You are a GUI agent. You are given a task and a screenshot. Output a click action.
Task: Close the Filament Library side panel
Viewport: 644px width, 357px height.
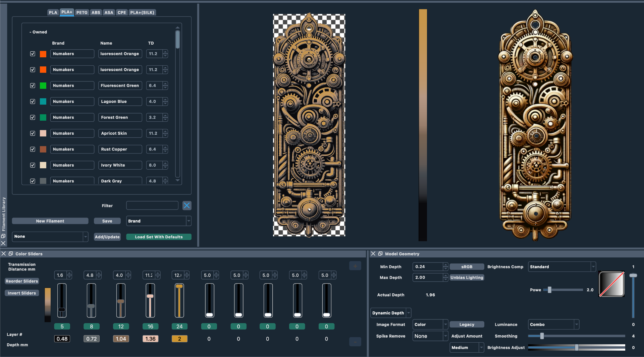[3, 243]
